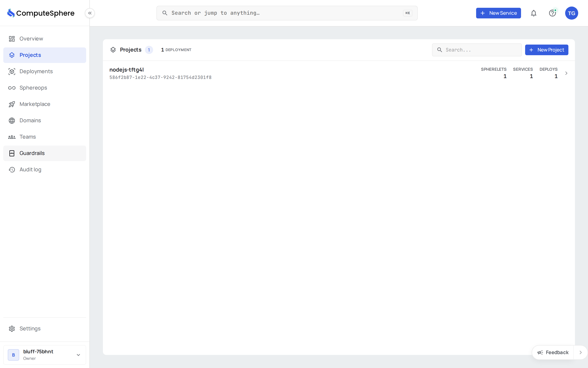Open Guardrails in sidebar
The width and height of the screenshot is (588, 368).
point(45,153)
